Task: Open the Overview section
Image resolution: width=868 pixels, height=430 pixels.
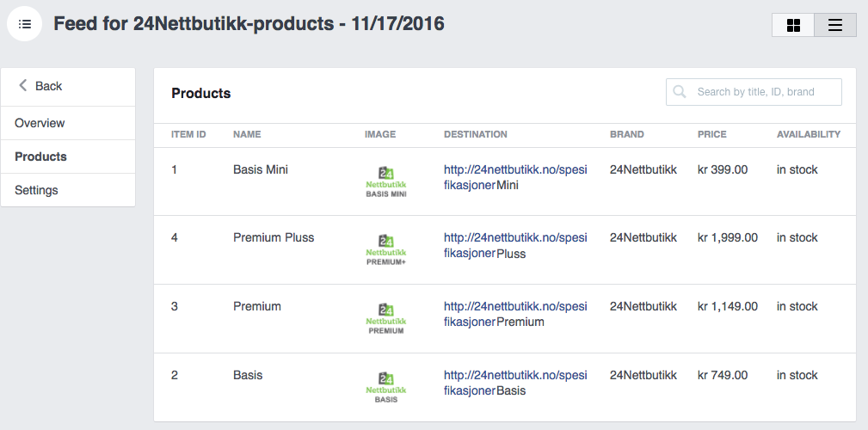Action: click(68, 123)
